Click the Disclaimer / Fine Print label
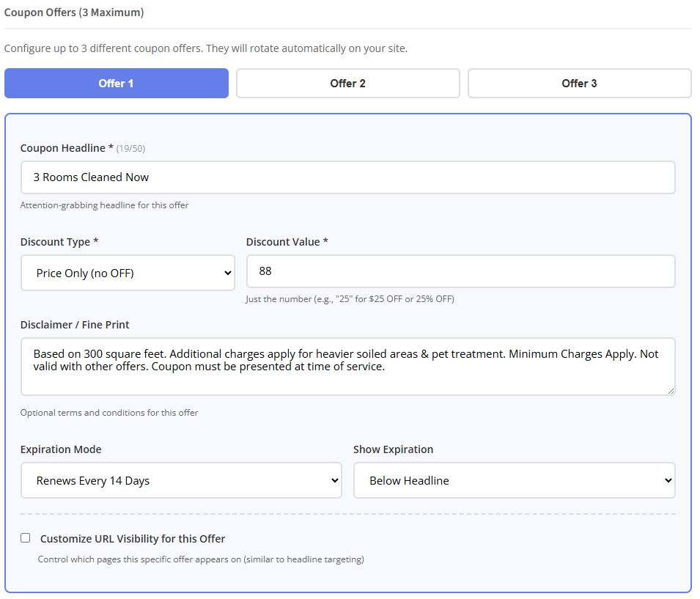The image size is (700, 599). [x=75, y=325]
